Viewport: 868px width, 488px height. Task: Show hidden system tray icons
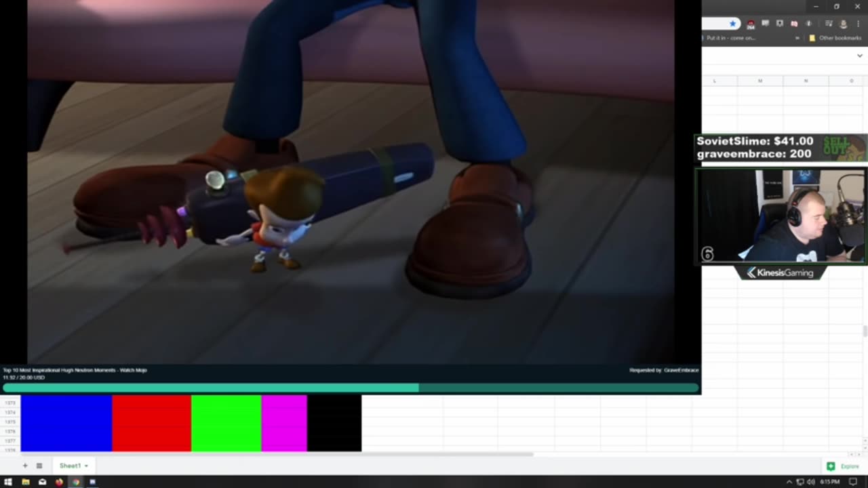tap(789, 482)
